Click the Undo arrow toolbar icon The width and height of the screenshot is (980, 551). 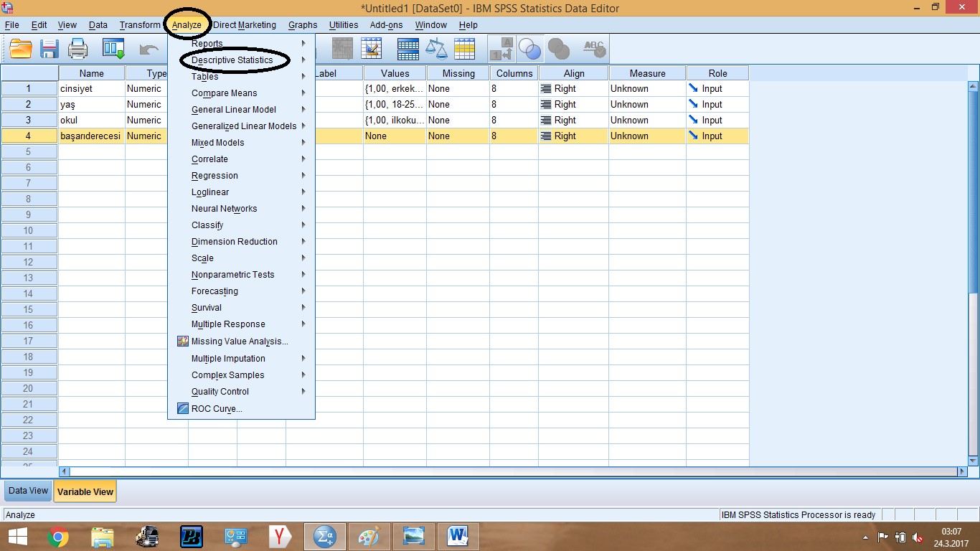point(149,49)
